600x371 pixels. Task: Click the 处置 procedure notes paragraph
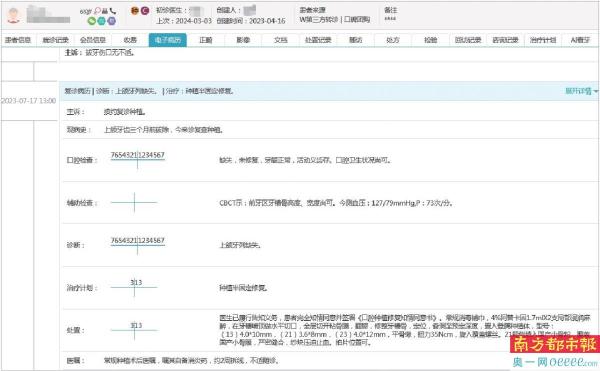406,330
